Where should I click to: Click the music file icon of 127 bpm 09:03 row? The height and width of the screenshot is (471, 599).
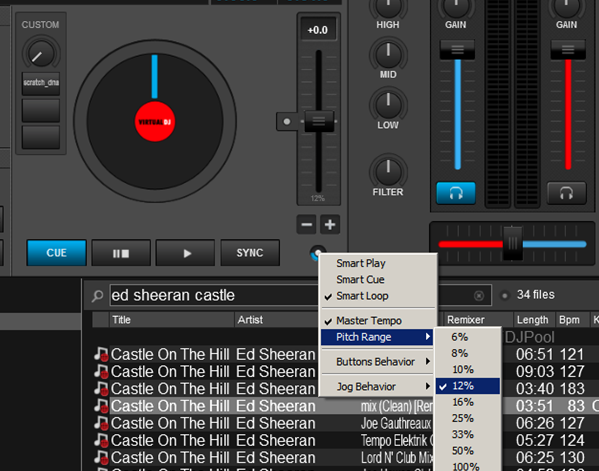pos(101,371)
